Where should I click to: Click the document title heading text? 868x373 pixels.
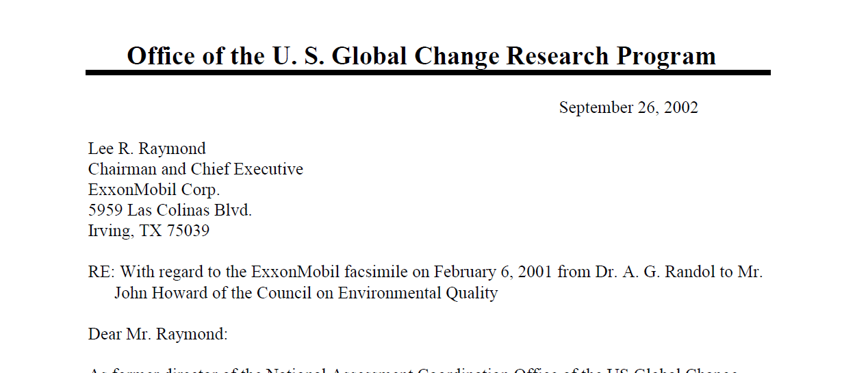click(421, 55)
